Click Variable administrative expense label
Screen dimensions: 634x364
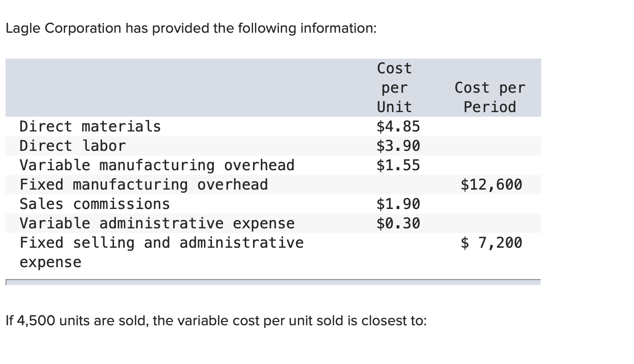click(157, 223)
